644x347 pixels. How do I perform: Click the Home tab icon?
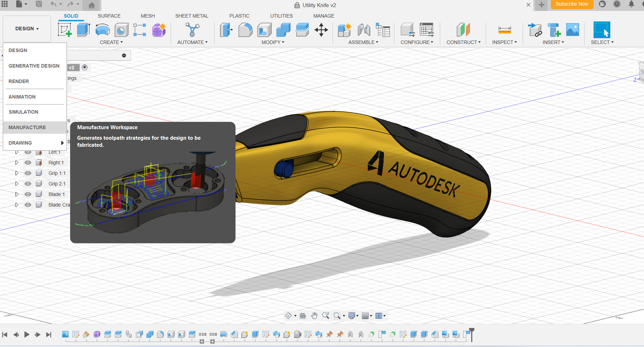click(91, 5)
